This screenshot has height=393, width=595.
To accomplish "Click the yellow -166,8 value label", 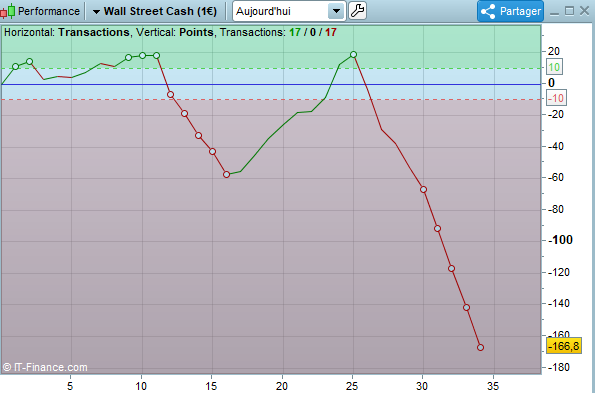I will pyautogui.click(x=564, y=346).
